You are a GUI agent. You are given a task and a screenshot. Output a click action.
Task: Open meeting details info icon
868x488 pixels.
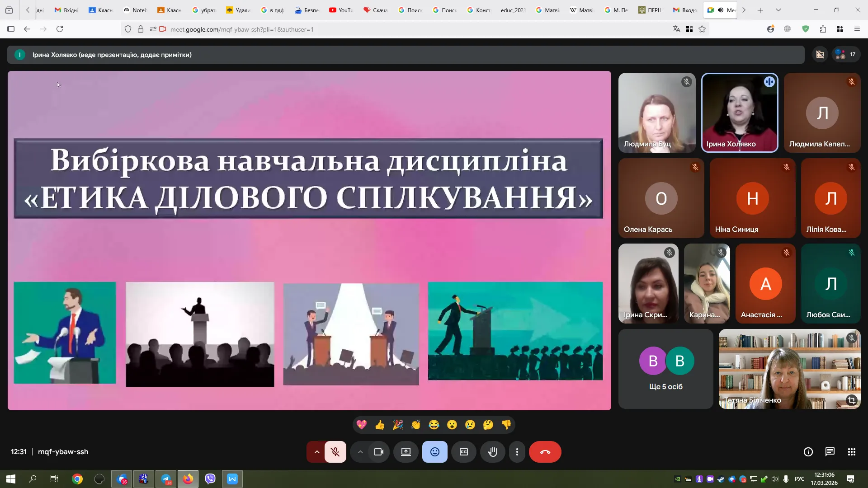[808, 452]
